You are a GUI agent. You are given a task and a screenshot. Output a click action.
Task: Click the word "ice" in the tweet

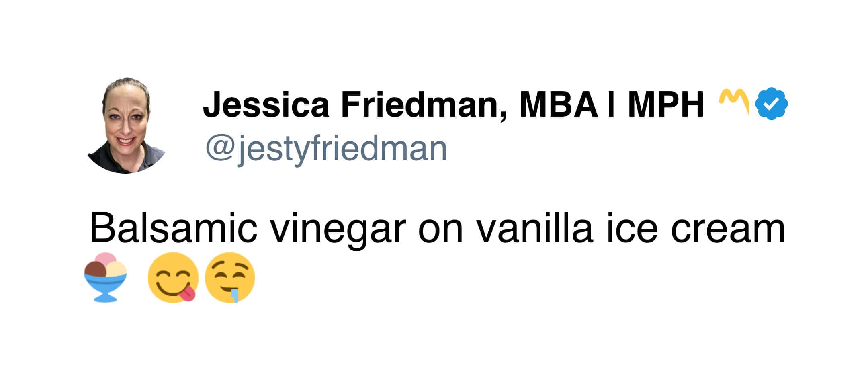(632, 229)
